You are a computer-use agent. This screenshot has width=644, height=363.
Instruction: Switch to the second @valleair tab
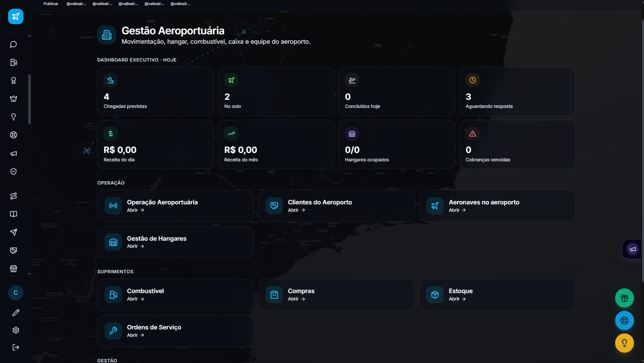[x=103, y=4]
